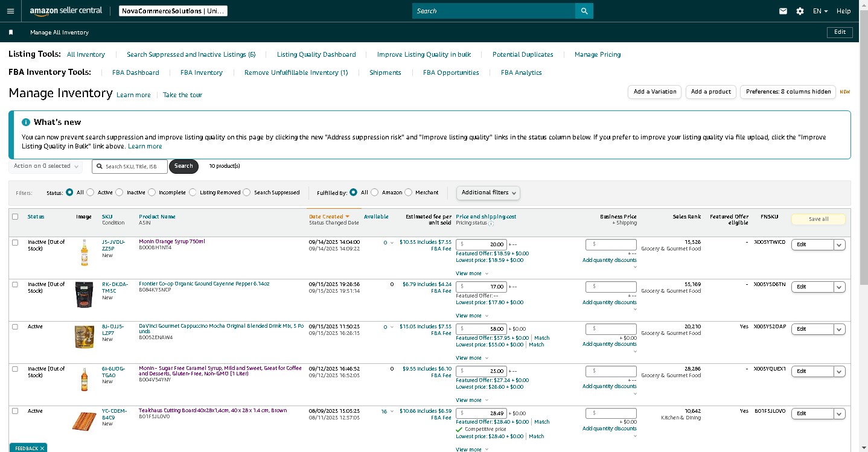
Task: Open Edit dropdown arrow for Monin Orange Syrup
Action: (x=839, y=244)
